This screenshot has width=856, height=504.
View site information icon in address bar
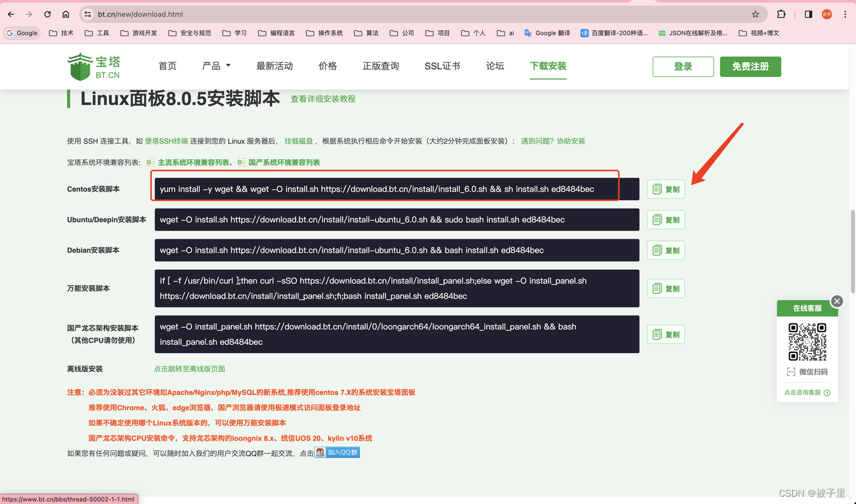(x=88, y=14)
